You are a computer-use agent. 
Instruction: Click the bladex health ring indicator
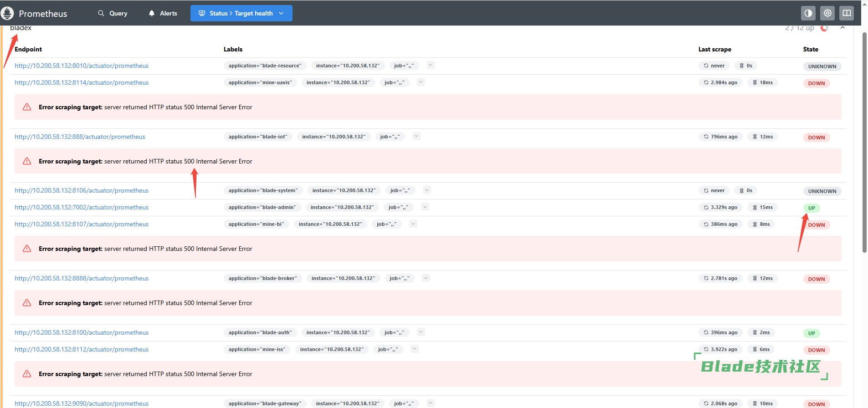click(x=824, y=28)
